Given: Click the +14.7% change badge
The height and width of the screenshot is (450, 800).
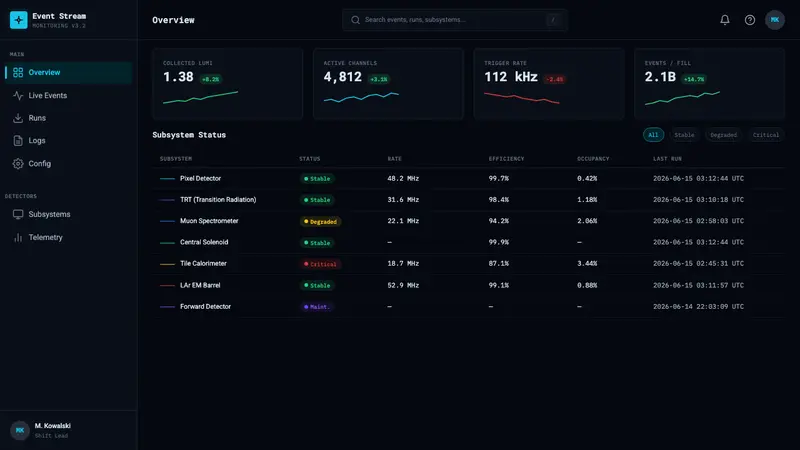Looking at the screenshot, I should 694,79.
